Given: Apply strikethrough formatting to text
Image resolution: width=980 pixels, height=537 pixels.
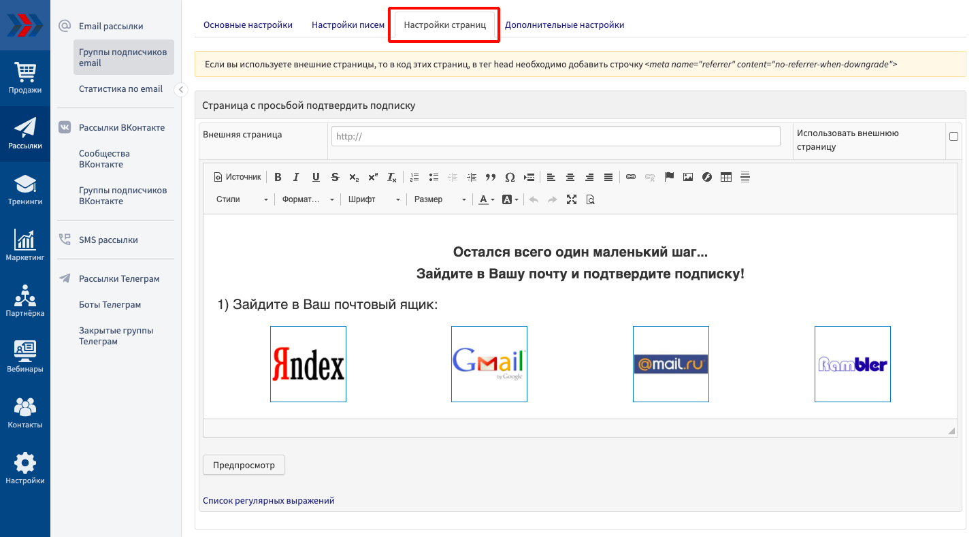Looking at the screenshot, I should pos(335,177).
